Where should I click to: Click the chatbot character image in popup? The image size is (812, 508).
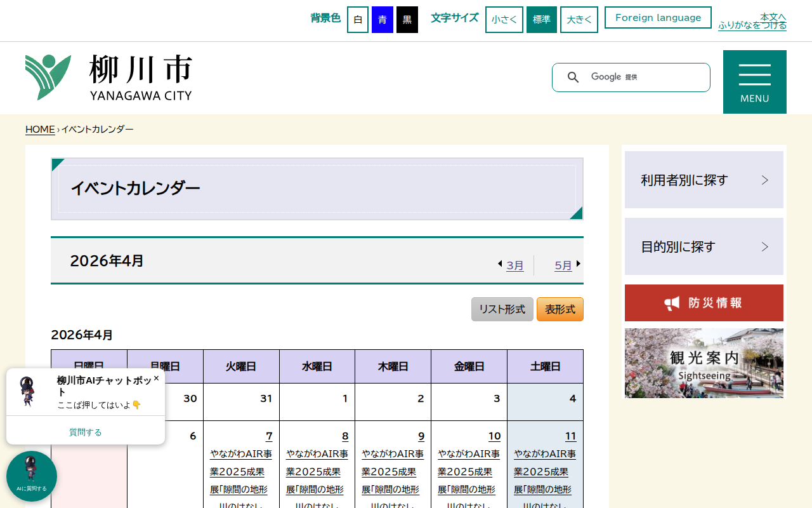[x=29, y=391]
